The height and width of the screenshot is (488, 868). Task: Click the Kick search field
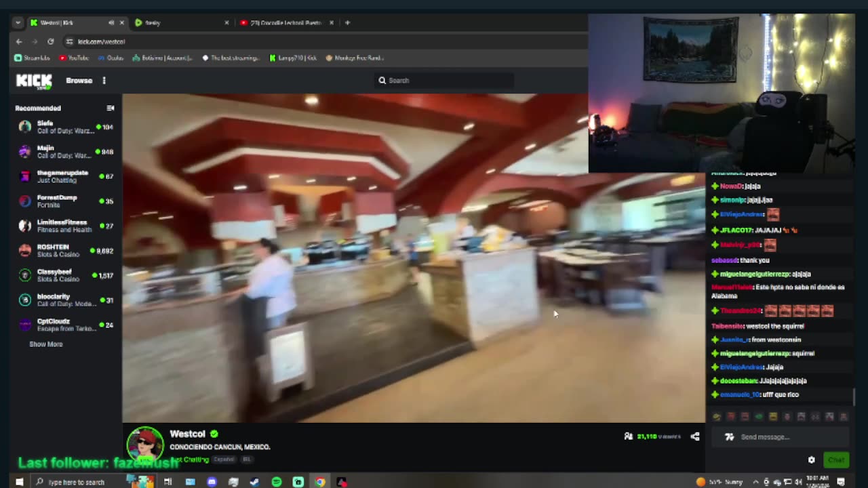(x=444, y=81)
